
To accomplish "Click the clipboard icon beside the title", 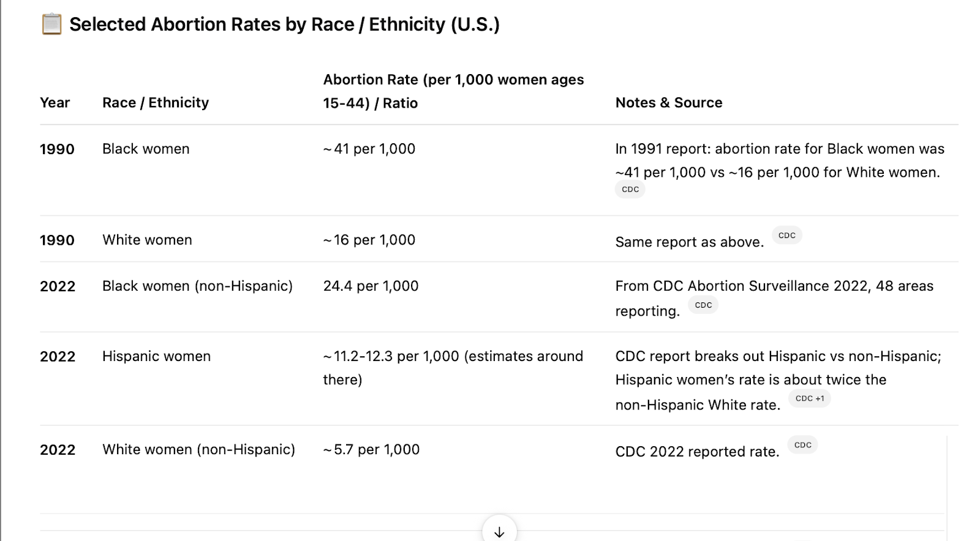I will coord(51,24).
